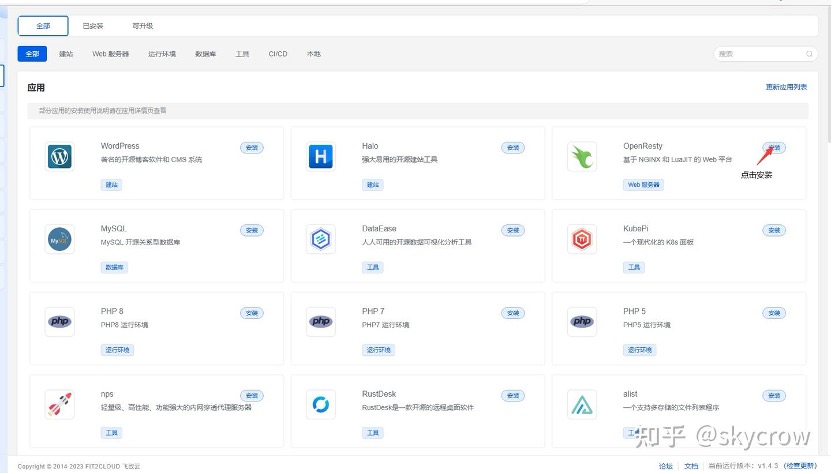Click the WordPress title text
Screen dimensions: 832x474
click(x=120, y=146)
